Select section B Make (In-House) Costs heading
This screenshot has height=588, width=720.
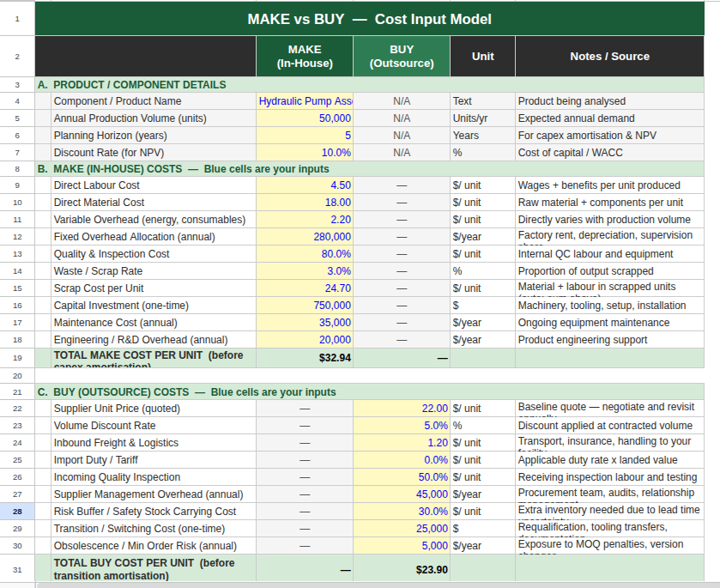(369, 169)
